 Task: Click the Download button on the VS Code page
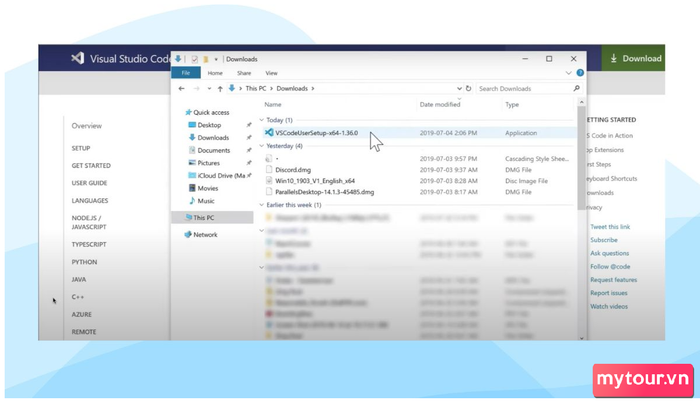point(633,58)
